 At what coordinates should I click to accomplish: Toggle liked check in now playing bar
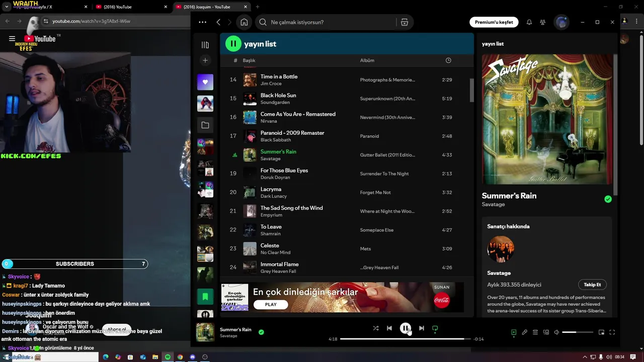[x=261, y=332]
